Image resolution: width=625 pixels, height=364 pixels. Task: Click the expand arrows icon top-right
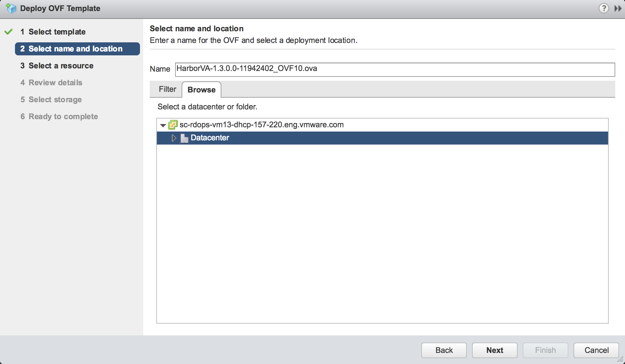click(618, 8)
